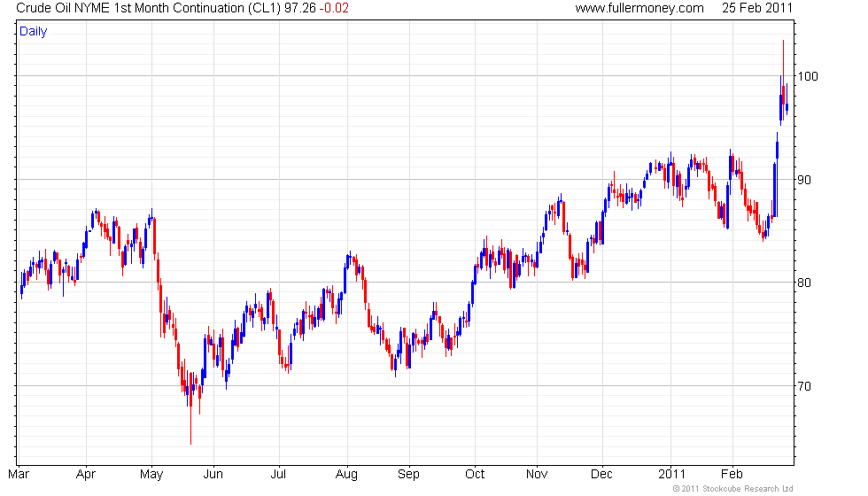Click the date '25 Feb 2011'
The width and height of the screenshot is (868, 496).
tap(757, 8)
